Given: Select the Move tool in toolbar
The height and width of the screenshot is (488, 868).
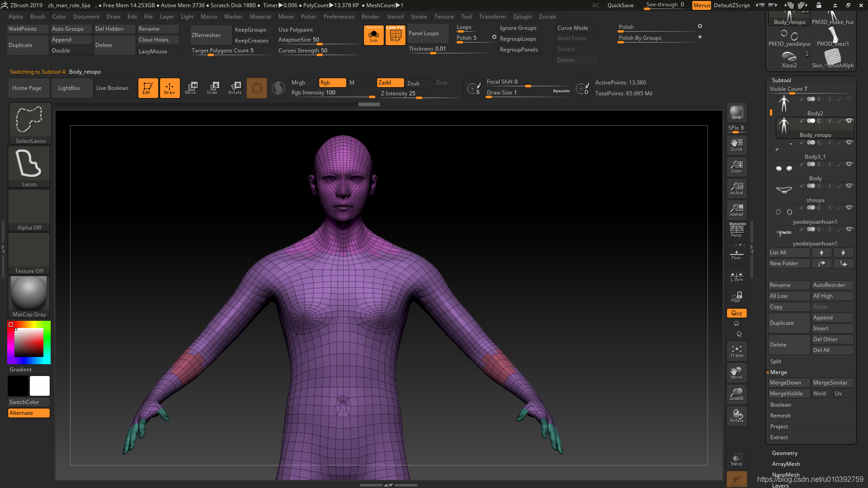Looking at the screenshot, I should (x=191, y=88).
